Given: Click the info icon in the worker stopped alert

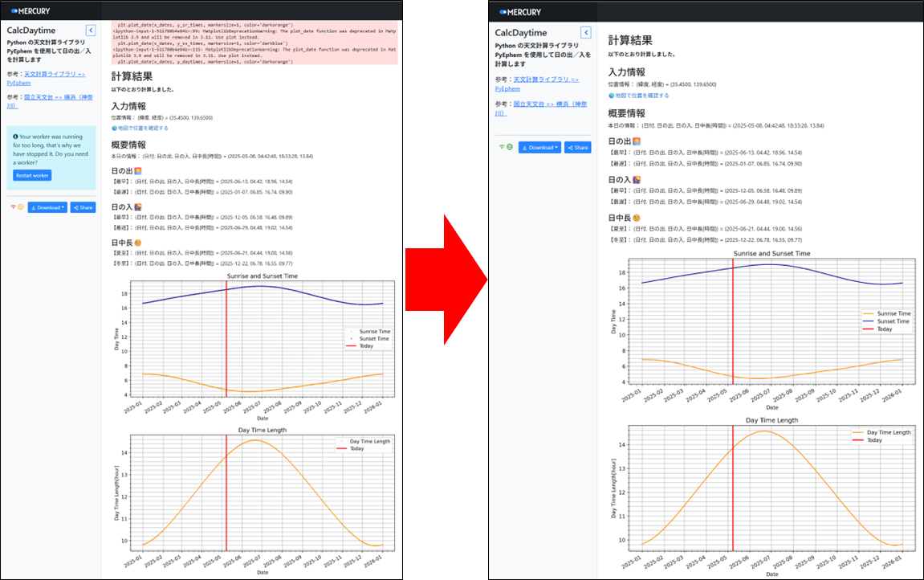Looking at the screenshot, I should (15, 136).
